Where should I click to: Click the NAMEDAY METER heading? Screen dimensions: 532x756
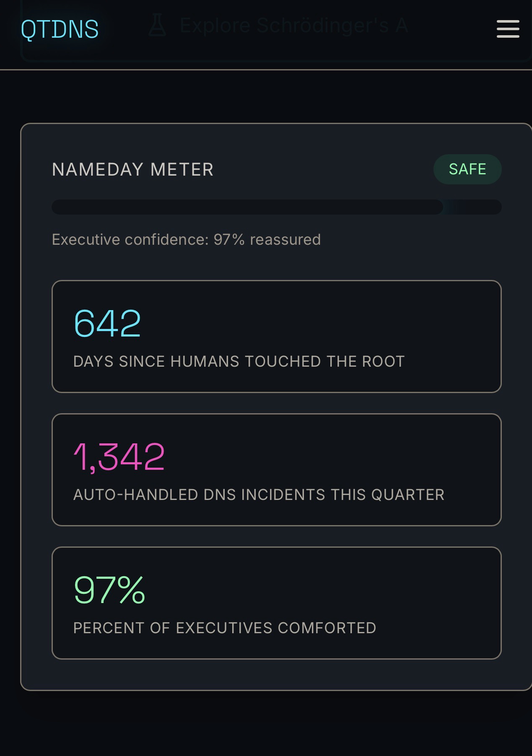132,170
